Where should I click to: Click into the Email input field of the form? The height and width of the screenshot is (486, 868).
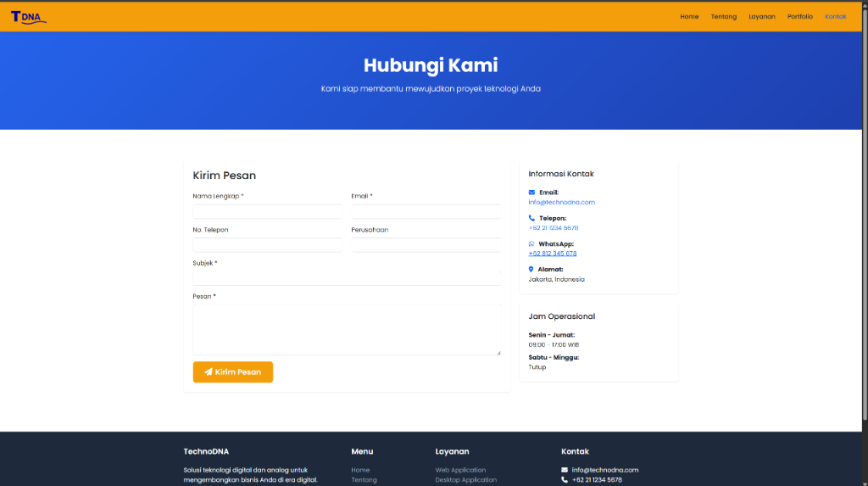point(426,211)
